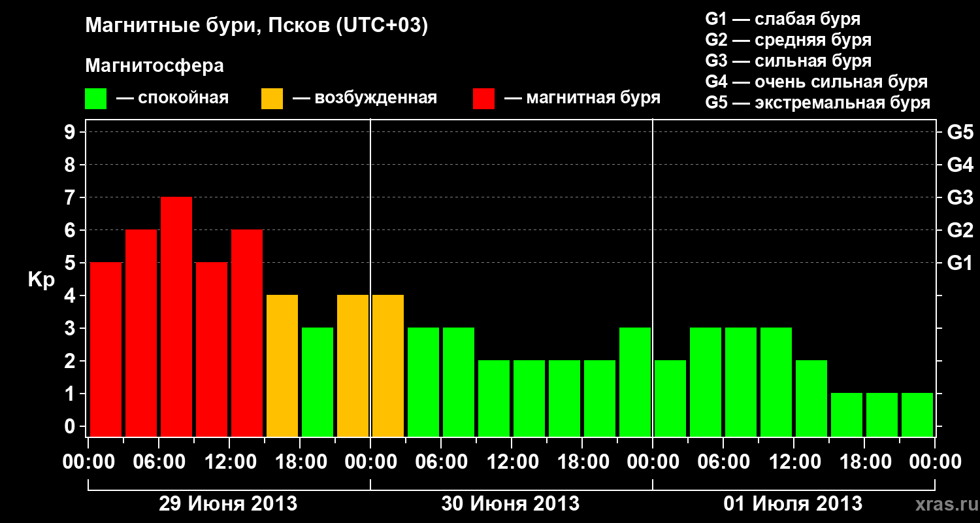Click the 'G2 — средняя буря' description line
Viewport: 980px width, 523px height.
[789, 40]
